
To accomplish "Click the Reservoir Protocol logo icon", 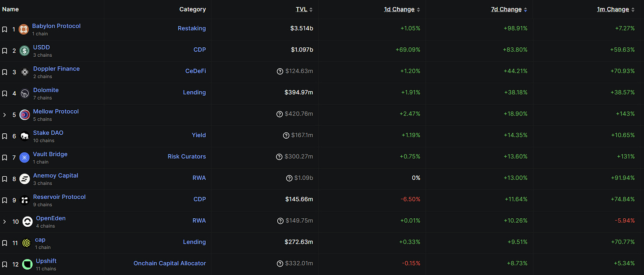I will tap(25, 200).
